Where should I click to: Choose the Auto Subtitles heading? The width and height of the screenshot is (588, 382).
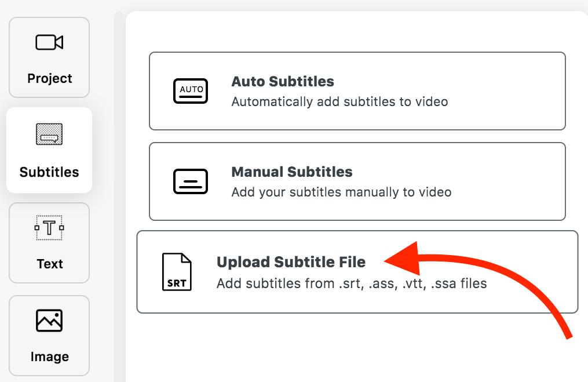pyautogui.click(x=283, y=81)
